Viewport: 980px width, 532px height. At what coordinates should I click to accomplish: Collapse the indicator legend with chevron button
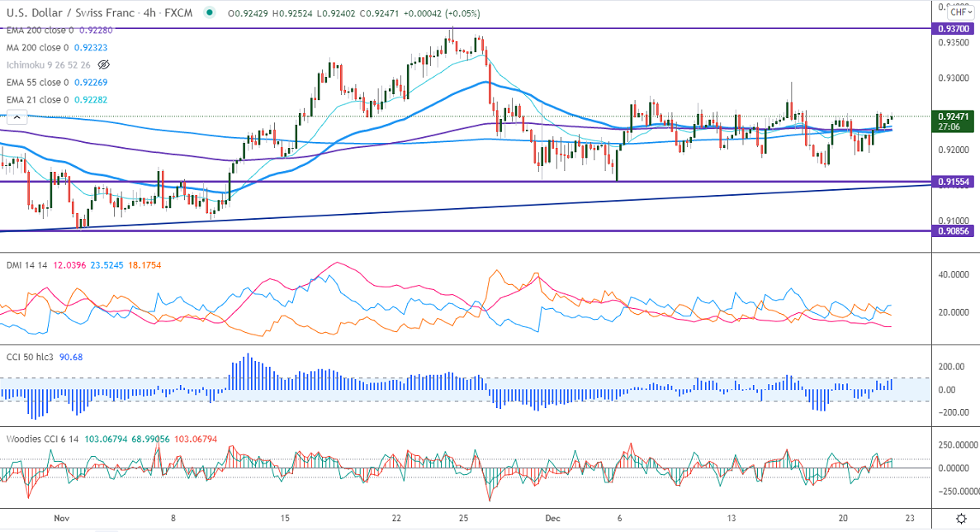coord(17,117)
